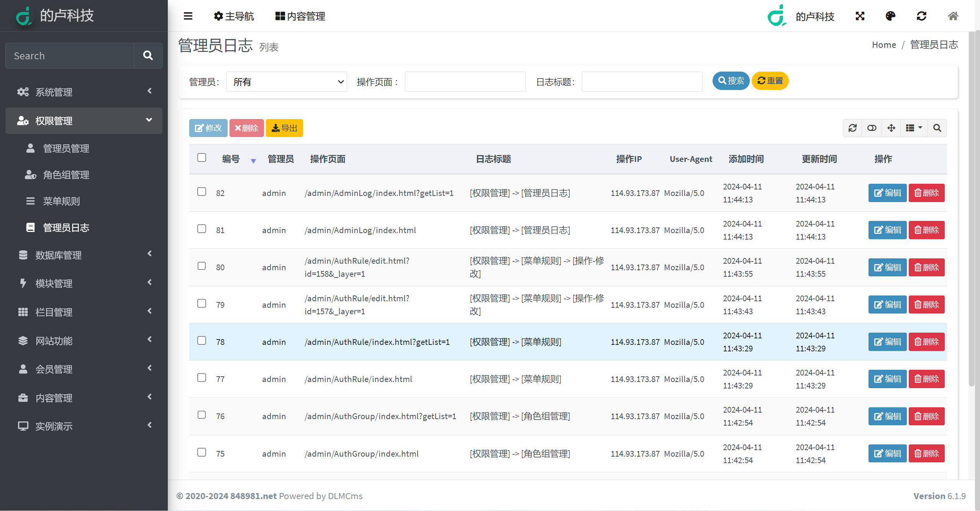This screenshot has width=980, height=511.
Task: Open 主导航 top menu
Action: (234, 16)
